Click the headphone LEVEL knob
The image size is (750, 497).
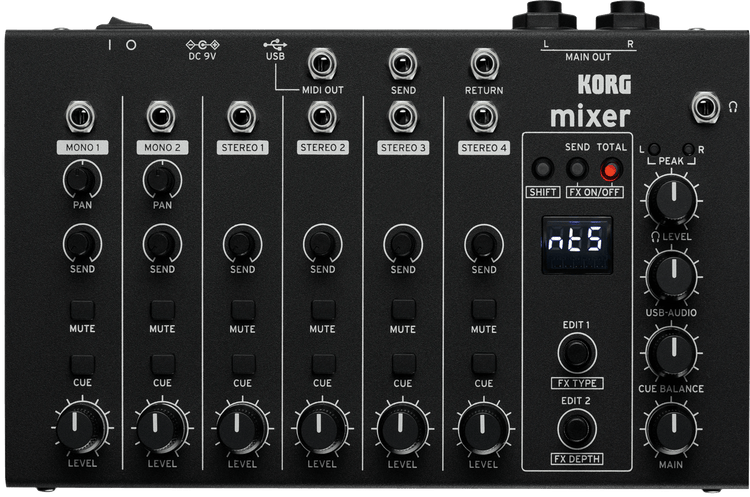tap(672, 200)
